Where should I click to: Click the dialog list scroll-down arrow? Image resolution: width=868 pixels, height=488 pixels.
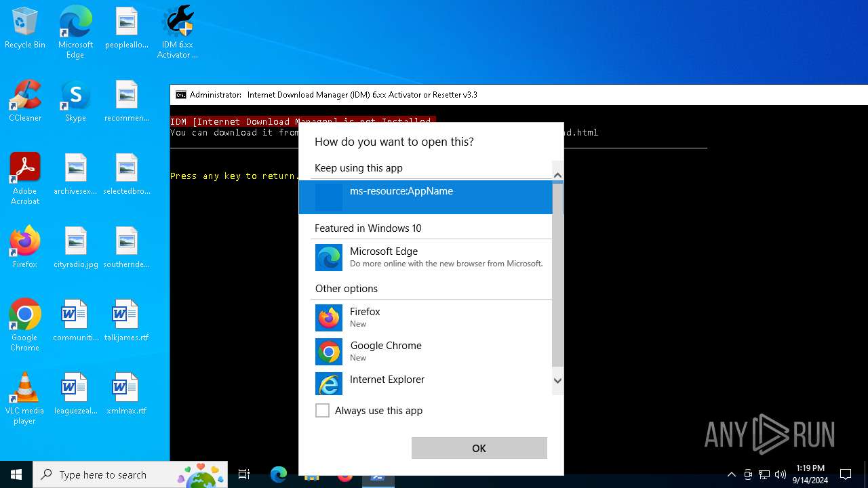point(557,380)
